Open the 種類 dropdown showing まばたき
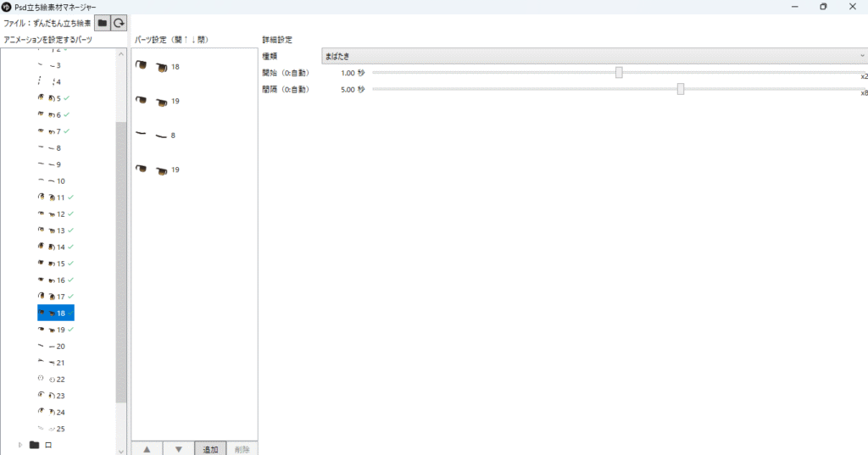The image size is (868, 455). click(x=593, y=56)
